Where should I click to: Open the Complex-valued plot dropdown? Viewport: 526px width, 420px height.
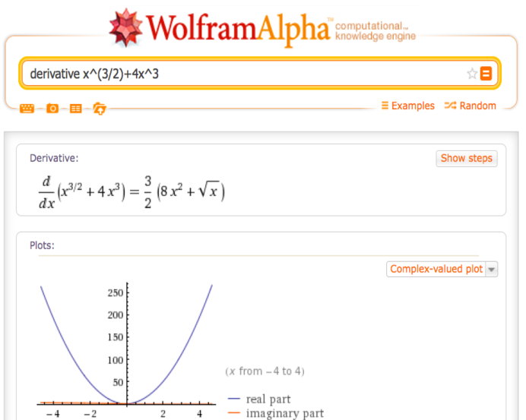click(442, 269)
